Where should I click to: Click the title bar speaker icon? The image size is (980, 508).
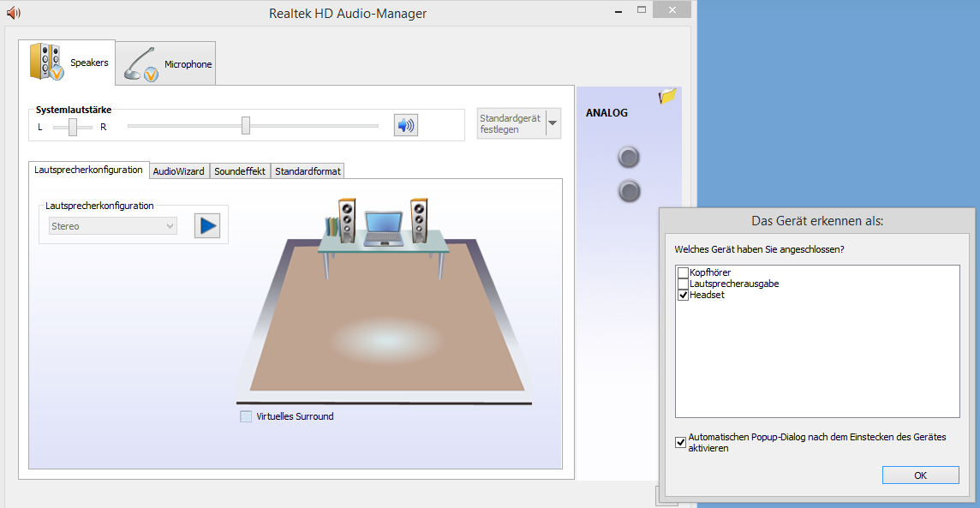(13, 13)
